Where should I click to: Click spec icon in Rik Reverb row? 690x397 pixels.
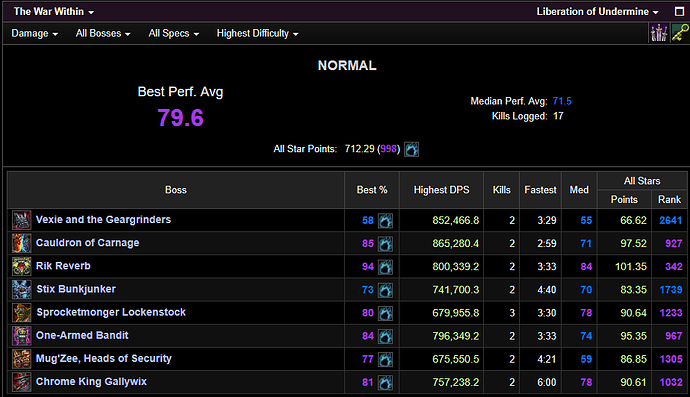[385, 267]
